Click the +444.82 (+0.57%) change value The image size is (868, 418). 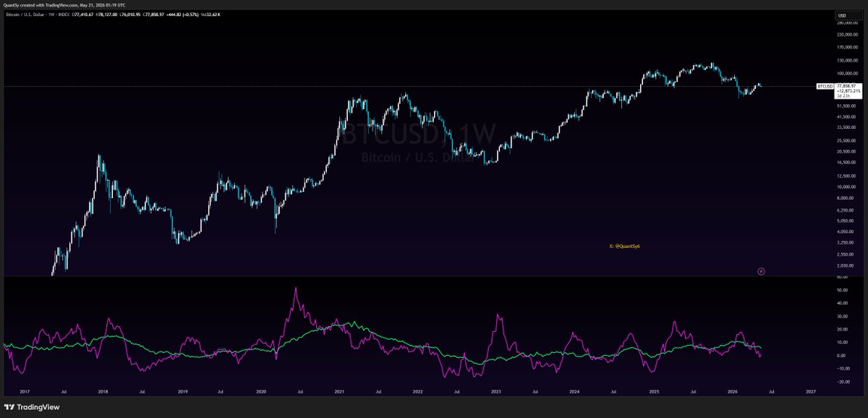[182, 14]
